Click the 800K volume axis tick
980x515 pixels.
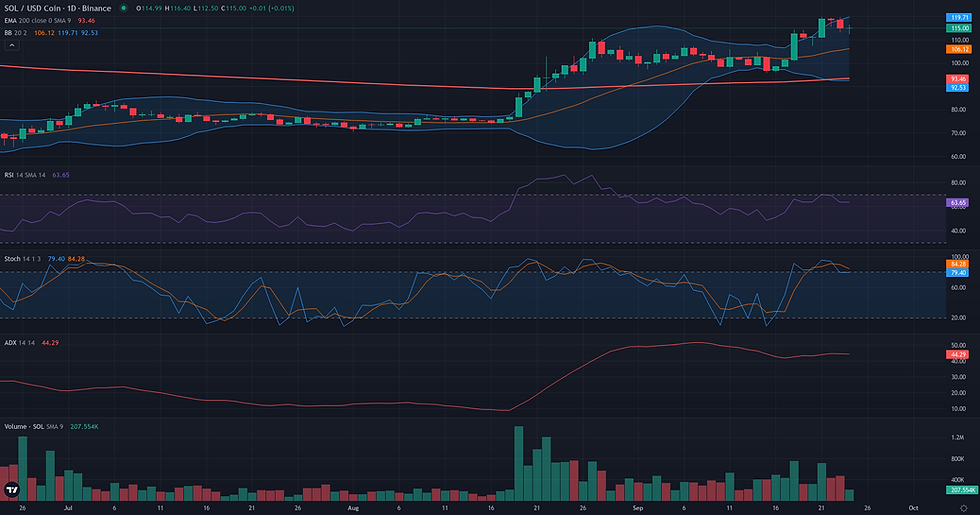point(958,459)
